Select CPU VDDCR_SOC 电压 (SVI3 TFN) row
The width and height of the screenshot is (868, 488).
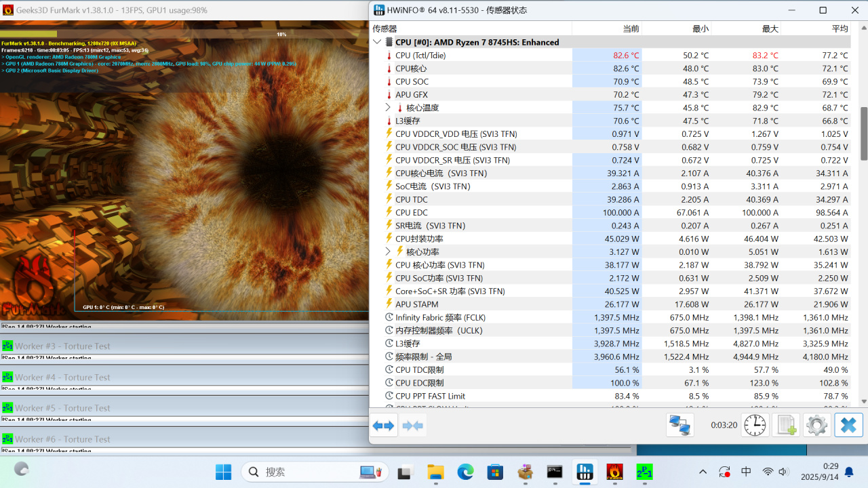pos(610,147)
